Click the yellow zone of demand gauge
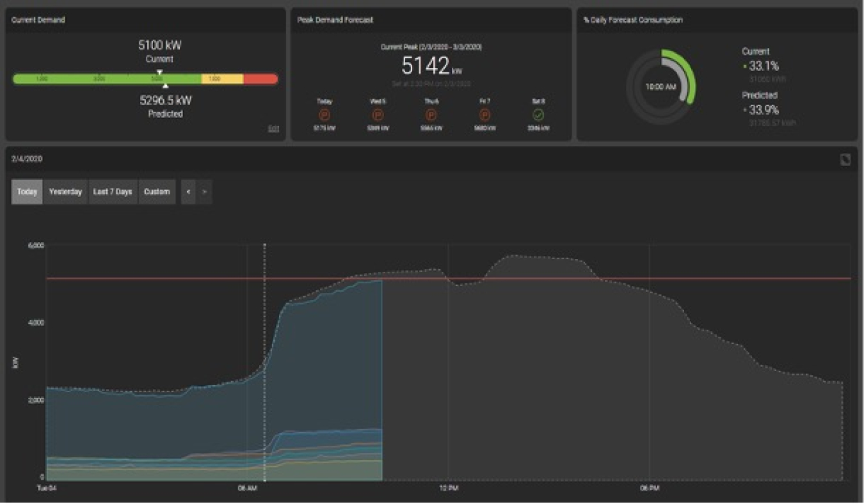 [x=223, y=79]
